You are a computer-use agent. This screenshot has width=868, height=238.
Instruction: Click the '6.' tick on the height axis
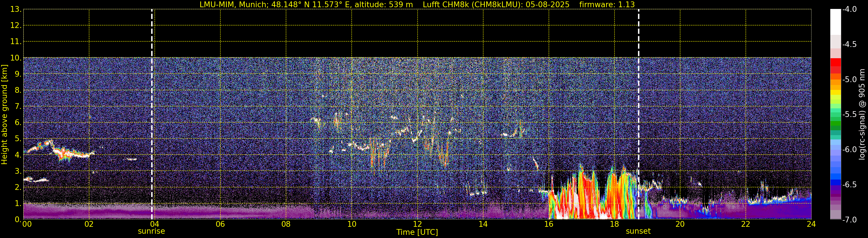tap(18, 123)
